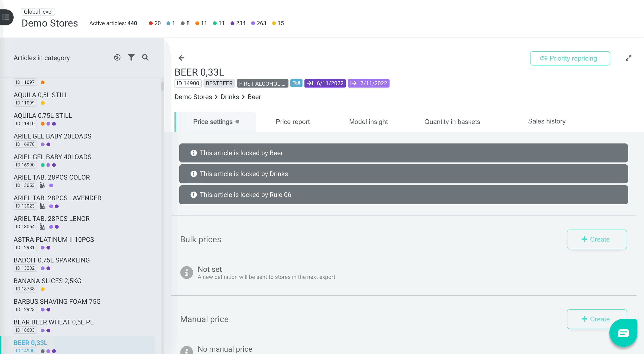Select article BANANA SLICES 2,5KG

pos(47,281)
